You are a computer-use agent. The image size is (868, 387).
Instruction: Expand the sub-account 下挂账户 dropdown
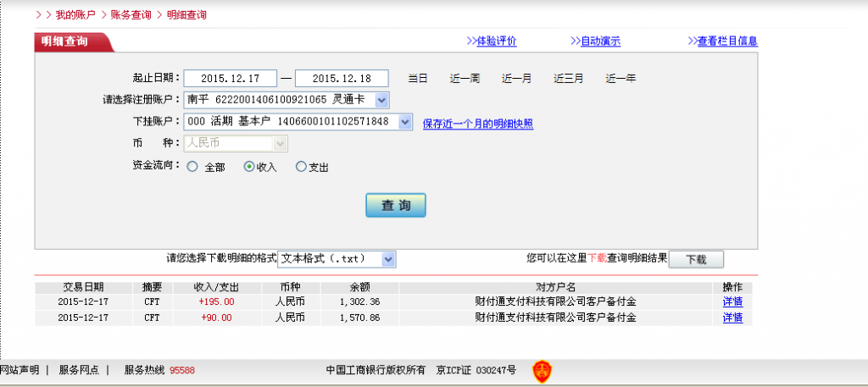coord(405,122)
